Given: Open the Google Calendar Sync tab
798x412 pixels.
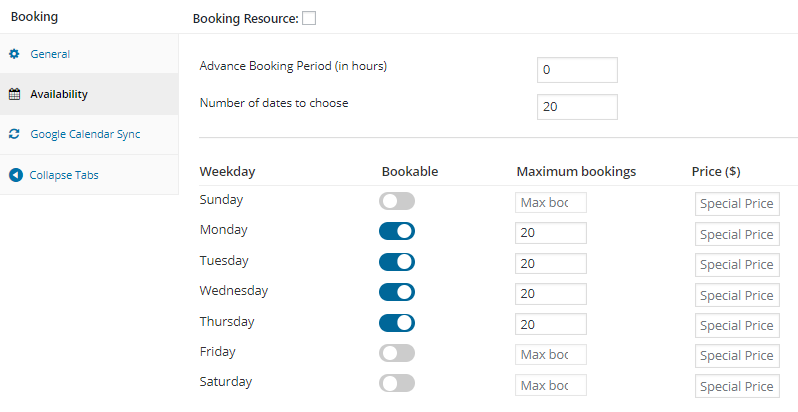Looking at the screenshot, I should 85,134.
